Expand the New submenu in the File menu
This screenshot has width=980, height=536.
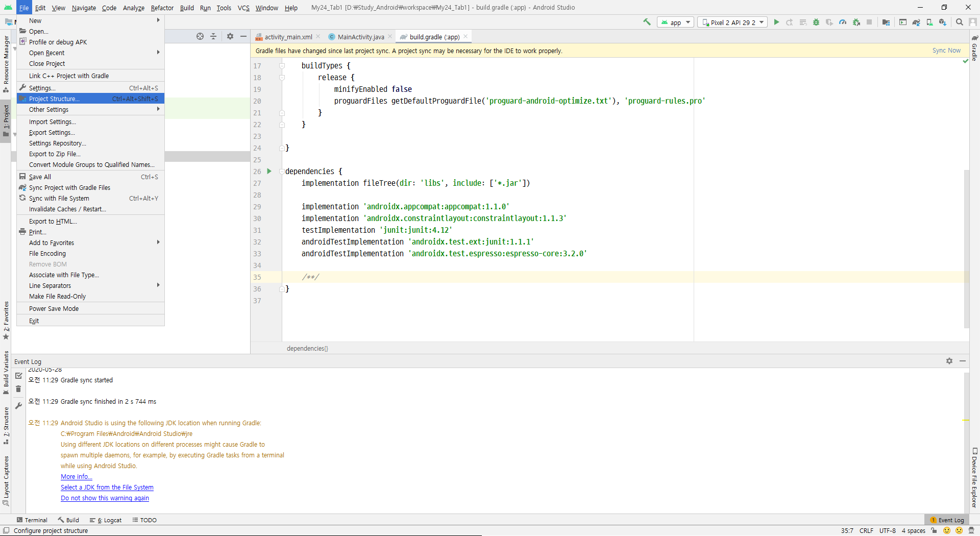(x=90, y=21)
